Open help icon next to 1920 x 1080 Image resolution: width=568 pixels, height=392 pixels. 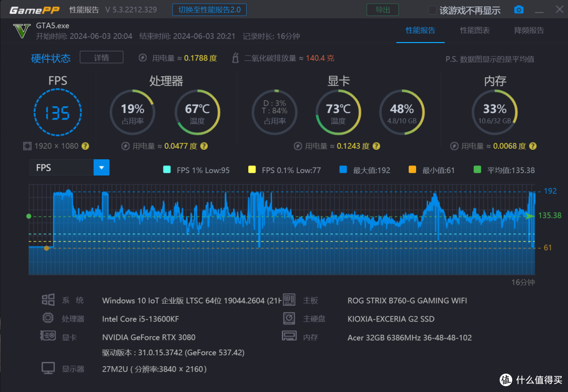click(x=85, y=146)
